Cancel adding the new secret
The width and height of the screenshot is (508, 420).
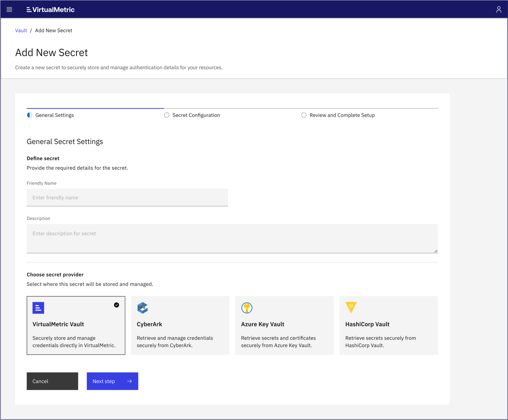(x=52, y=381)
